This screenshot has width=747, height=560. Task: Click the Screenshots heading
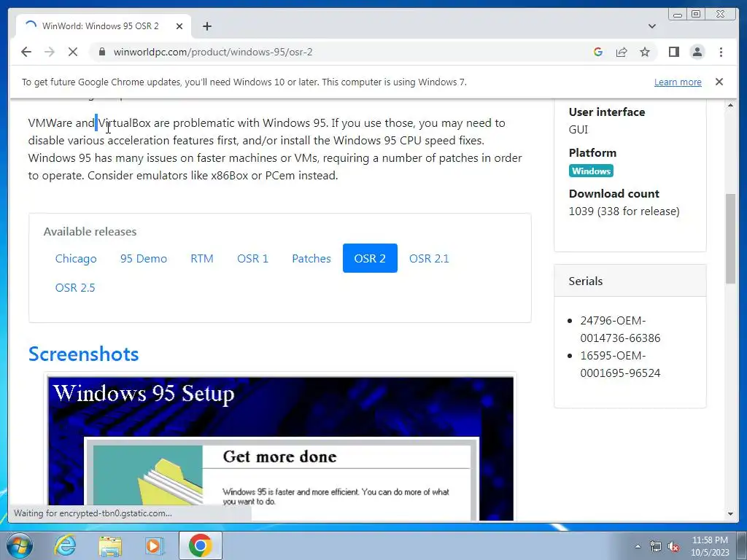click(x=83, y=354)
